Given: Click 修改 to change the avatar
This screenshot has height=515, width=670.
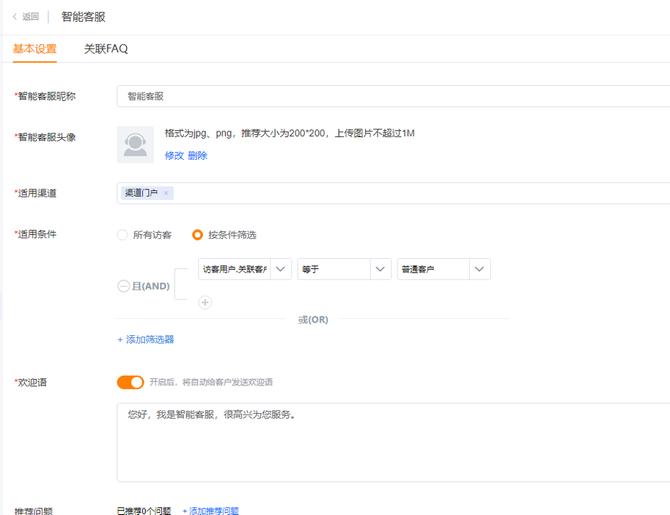Looking at the screenshot, I should click(x=174, y=156).
